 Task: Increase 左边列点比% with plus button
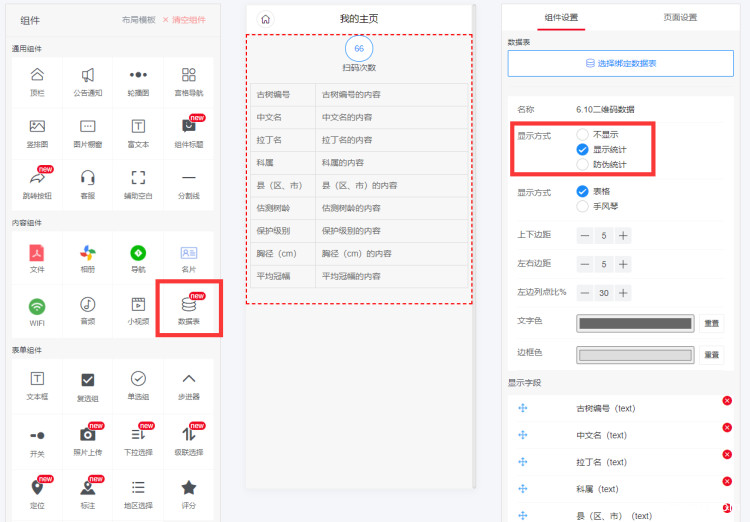coord(623,293)
